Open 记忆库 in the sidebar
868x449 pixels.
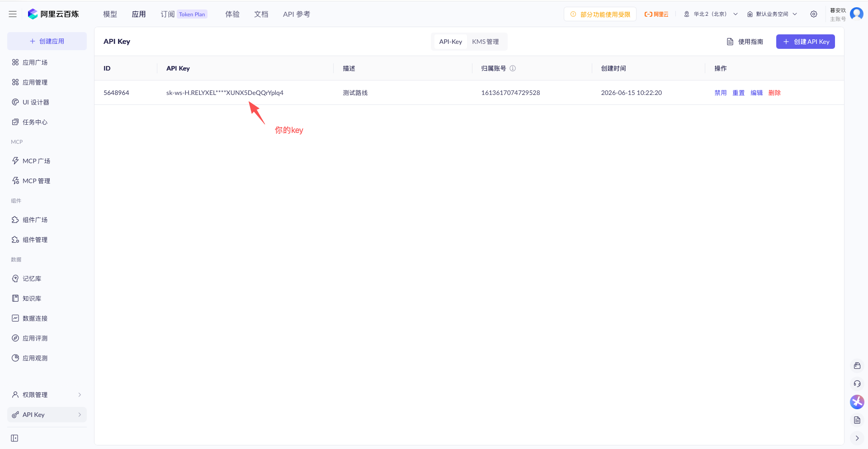pos(47,279)
